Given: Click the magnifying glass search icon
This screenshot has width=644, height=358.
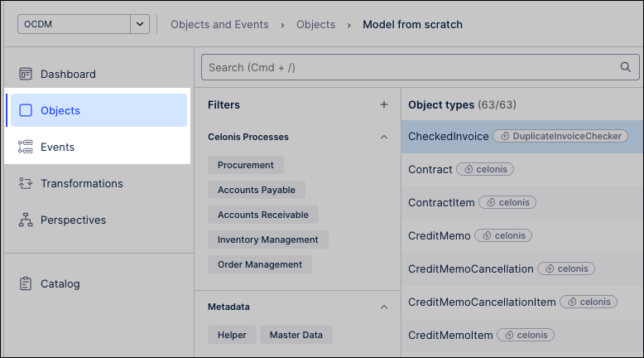Looking at the screenshot, I should pyautogui.click(x=625, y=67).
